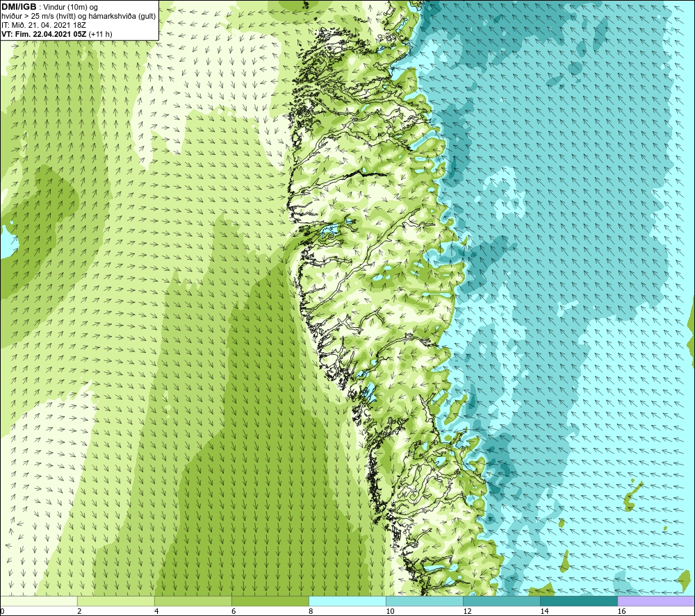The image size is (695, 616).
Task: Click the 'hviður > 25 m/s (hvítt)' legend line
Action: pos(79,17)
